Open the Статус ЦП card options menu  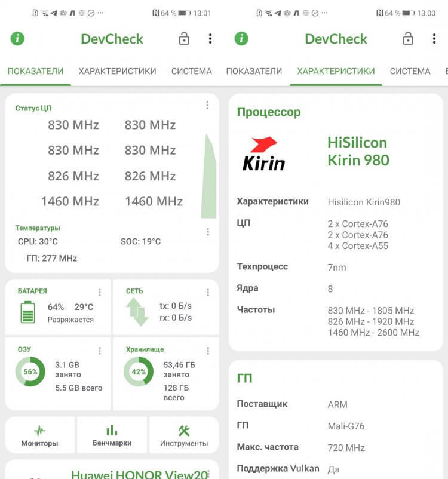[207, 105]
